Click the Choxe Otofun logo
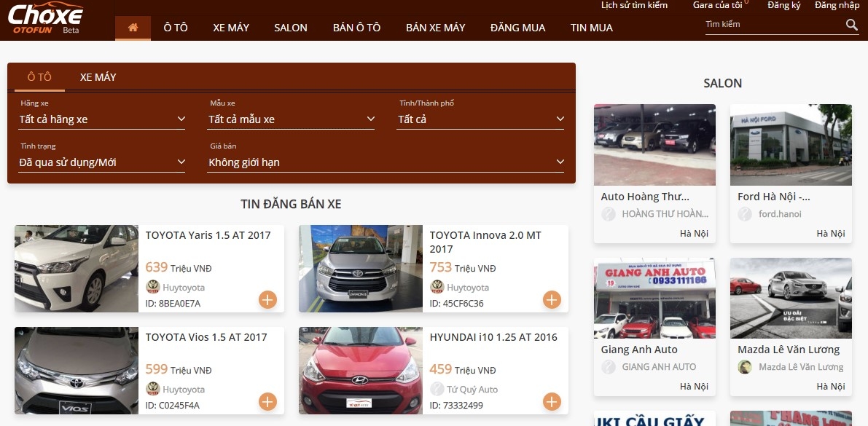868x426 pixels. (45, 19)
